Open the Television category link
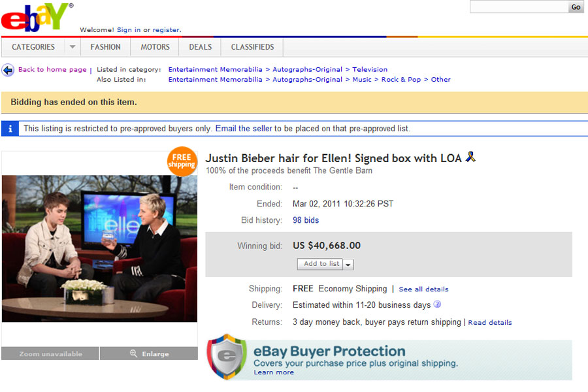Viewport: 588px width, 392px height. click(x=370, y=69)
